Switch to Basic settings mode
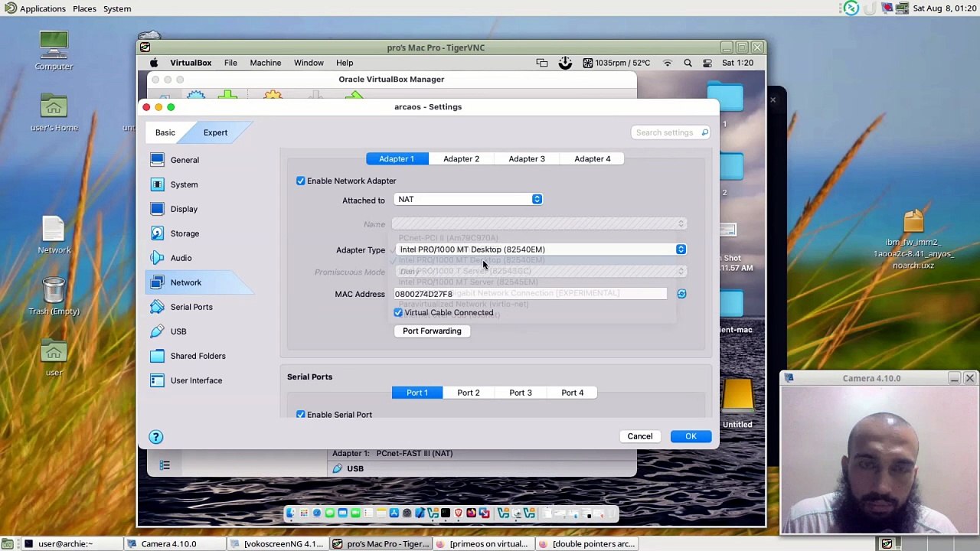The height and width of the screenshot is (551, 980). (x=165, y=132)
